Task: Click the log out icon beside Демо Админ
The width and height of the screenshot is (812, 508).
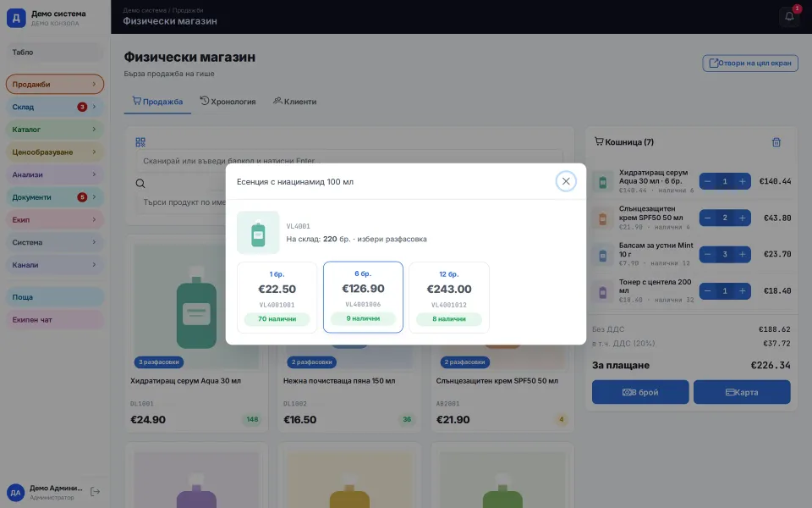Action: 96,491
